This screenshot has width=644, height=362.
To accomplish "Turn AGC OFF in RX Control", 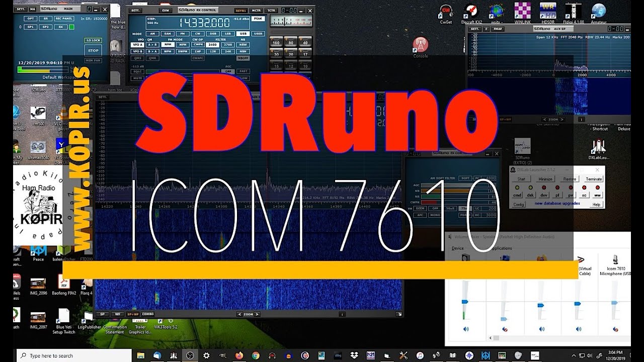I will coord(228,71).
